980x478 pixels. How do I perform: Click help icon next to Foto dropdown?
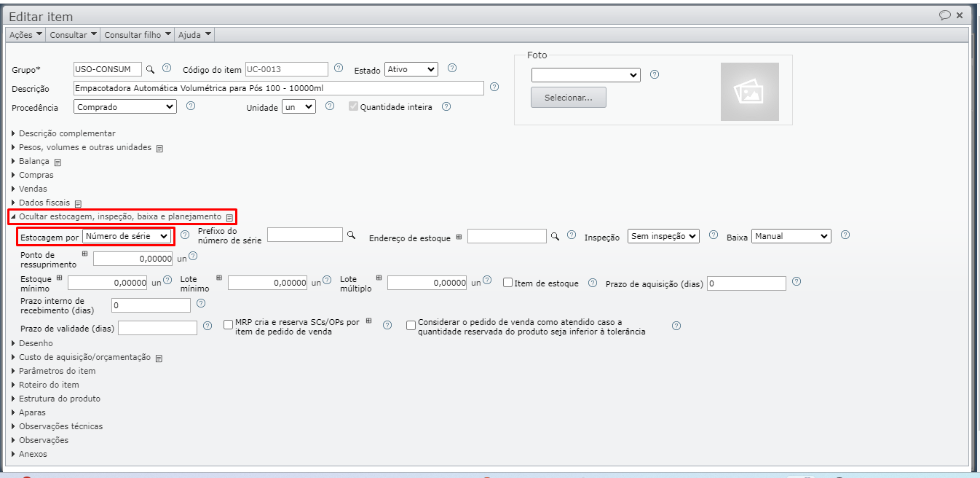coord(655,74)
